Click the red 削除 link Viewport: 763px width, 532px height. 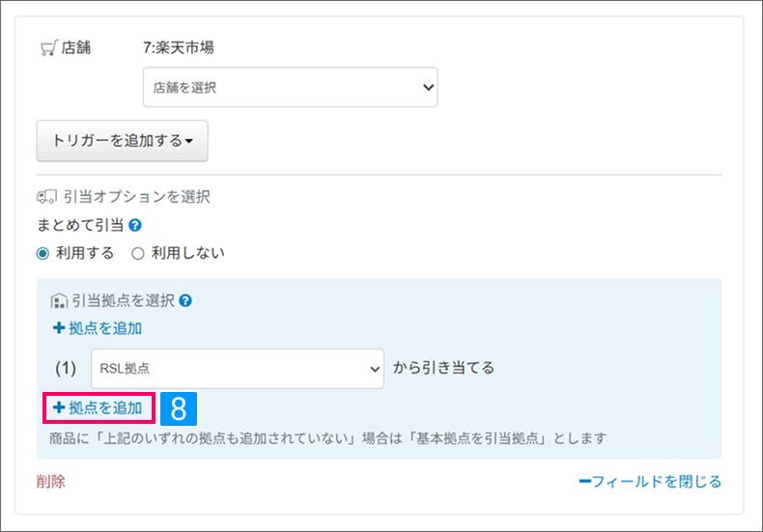pyautogui.click(x=51, y=482)
